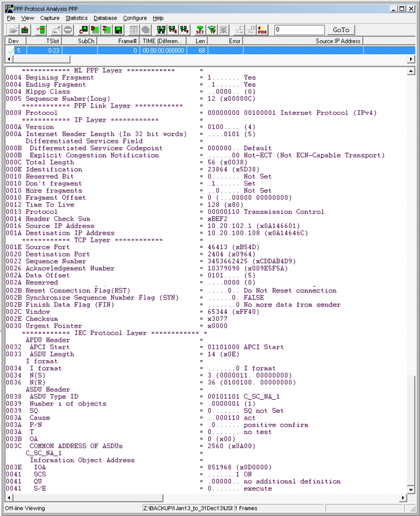Click the binoculars find icon
Viewport: 420px width, 516px height.
(159, 30)
